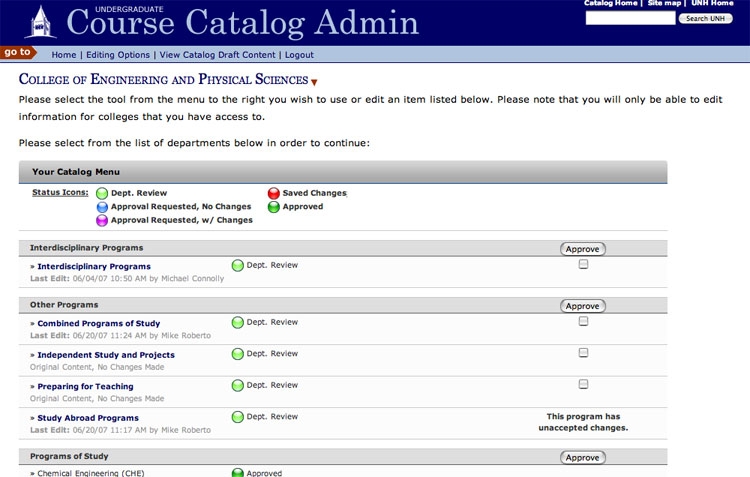
Task: Click the light green Dept. Review legend icon
Action: click(102, 193)
